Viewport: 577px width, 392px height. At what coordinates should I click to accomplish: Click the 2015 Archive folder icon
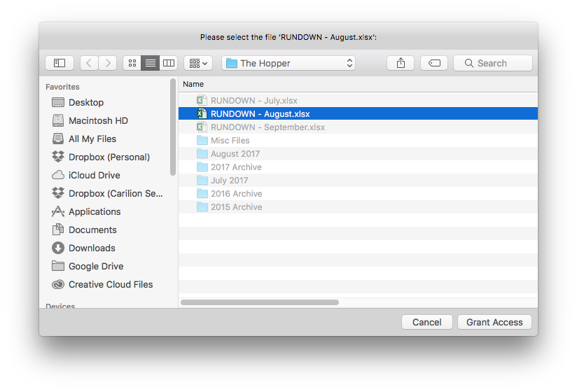click(202, 206)
